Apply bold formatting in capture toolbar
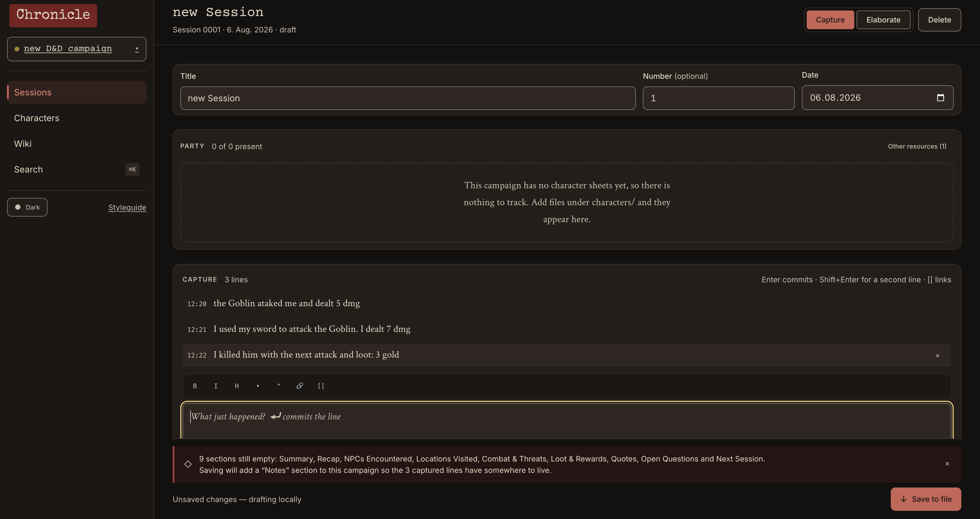Viewport: 980px width, 519px height. [x=195, y=386]
